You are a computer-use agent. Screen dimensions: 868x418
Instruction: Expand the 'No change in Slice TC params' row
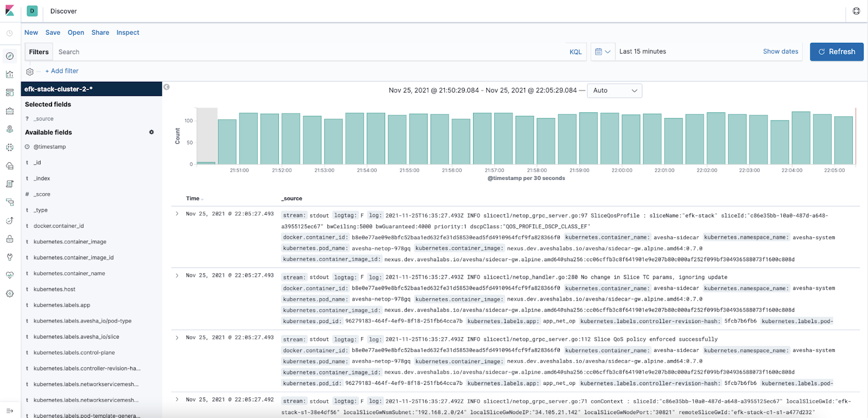177,275
